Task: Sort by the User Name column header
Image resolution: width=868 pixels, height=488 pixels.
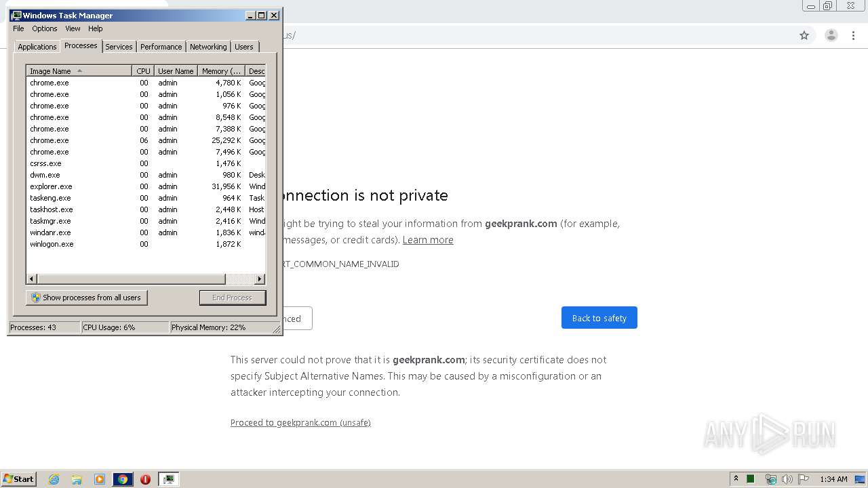Action: (x=175, y=71)
